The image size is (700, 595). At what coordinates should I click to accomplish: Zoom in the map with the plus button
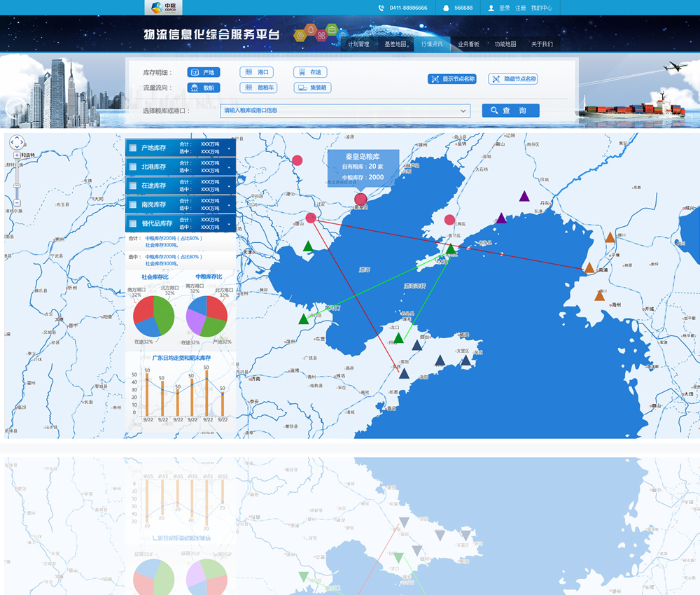(17, 155)
